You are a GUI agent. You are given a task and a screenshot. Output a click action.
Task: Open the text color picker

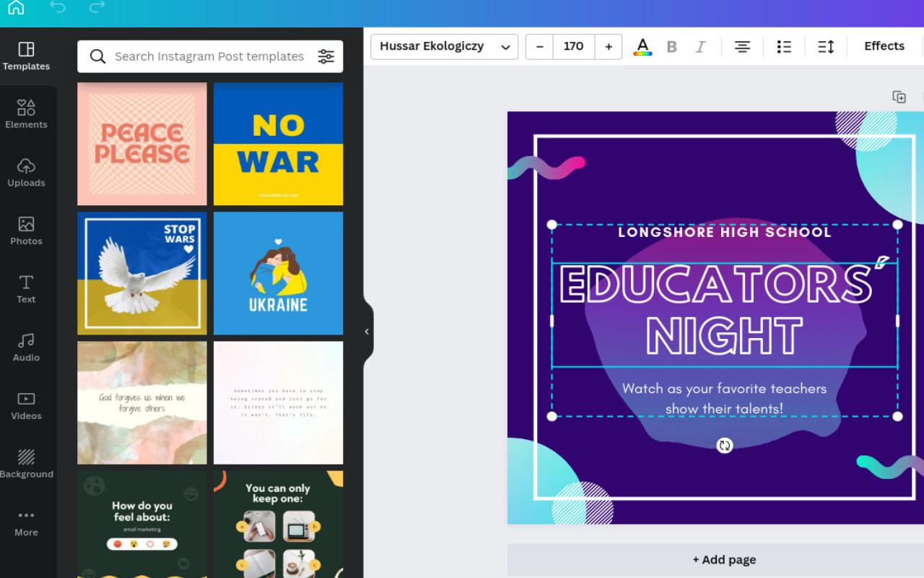(x=642, y=47)
